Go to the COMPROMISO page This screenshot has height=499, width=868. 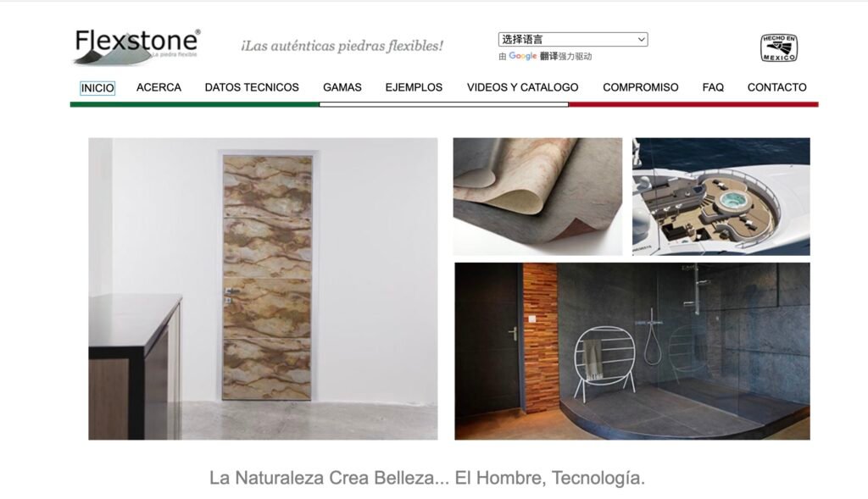[641, 87]
